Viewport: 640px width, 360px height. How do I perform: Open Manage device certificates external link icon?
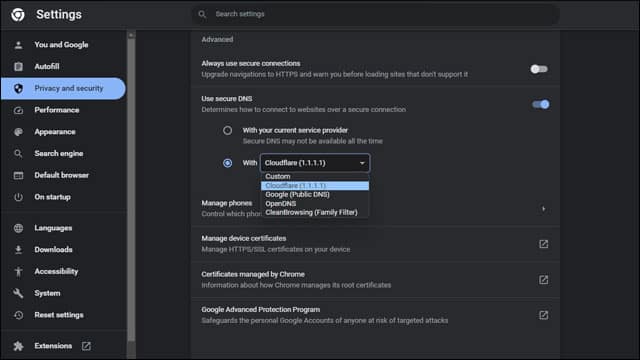coord(543,244)
